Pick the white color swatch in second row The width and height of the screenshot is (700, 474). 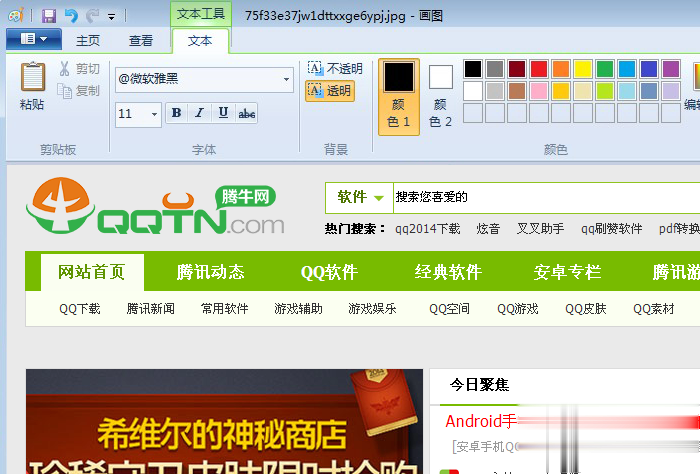473,91
